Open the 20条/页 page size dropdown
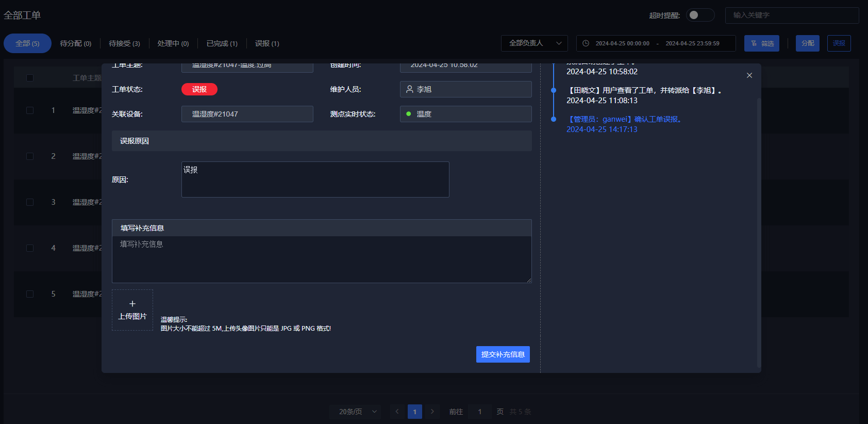This screenshot has height=424, width=868. click(x=355, y=412)
